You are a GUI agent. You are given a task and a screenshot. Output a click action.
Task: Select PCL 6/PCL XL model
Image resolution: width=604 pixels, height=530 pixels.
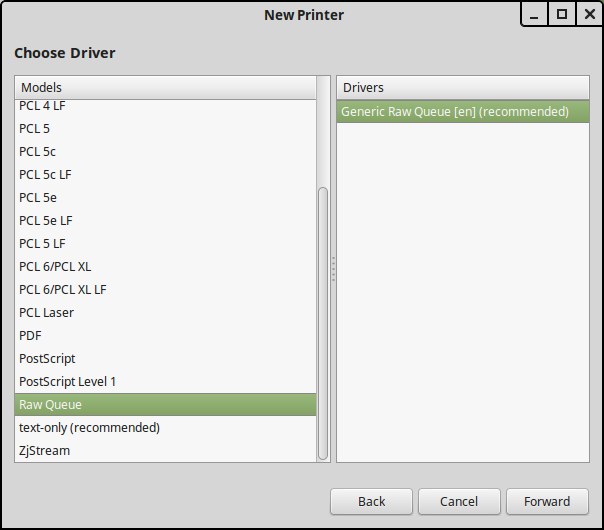point(55,266)
